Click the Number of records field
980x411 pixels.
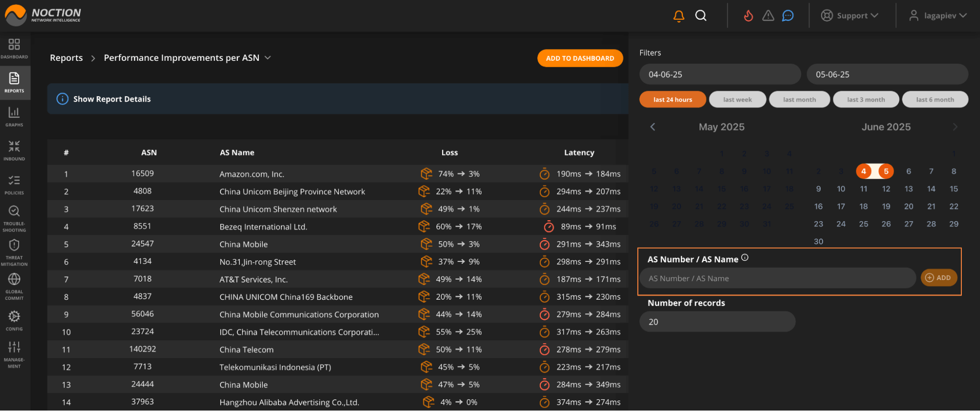click(717, 322)
